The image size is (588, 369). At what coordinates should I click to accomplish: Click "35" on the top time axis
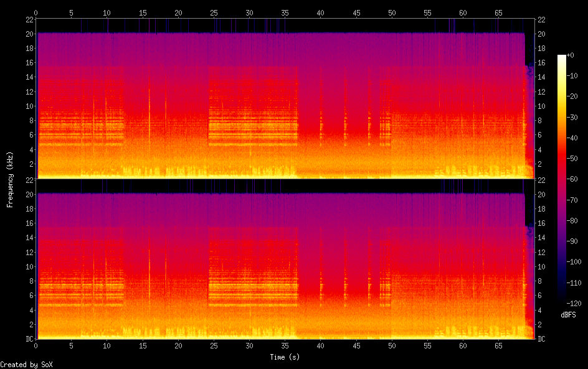(285, 13)
